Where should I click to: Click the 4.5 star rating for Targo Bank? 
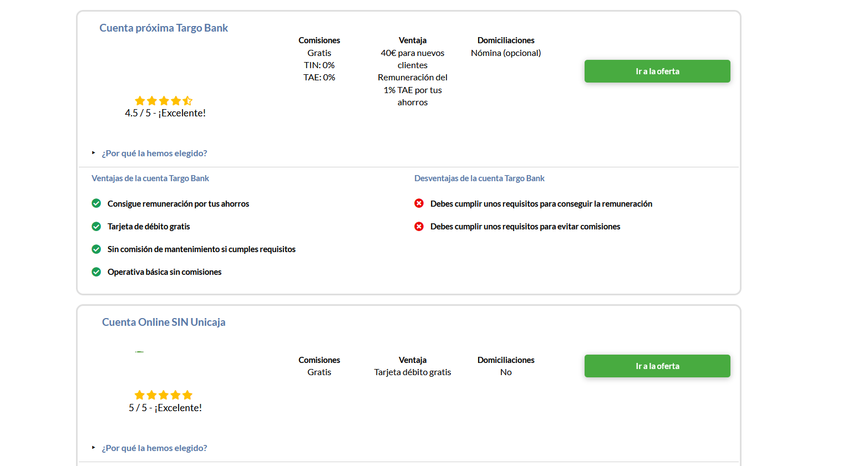[164, 101]
